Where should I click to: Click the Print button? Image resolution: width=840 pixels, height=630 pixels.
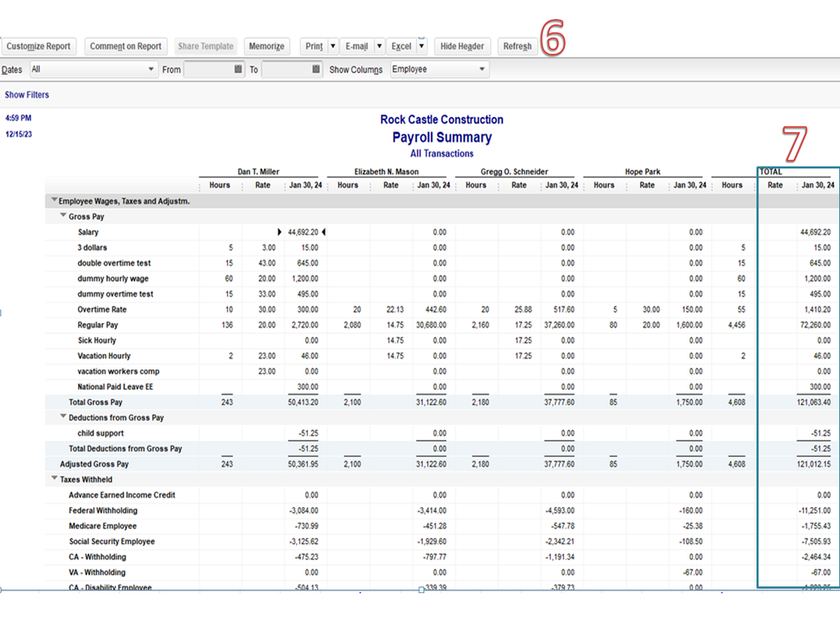pyautogui.click(x=314, y=46)
